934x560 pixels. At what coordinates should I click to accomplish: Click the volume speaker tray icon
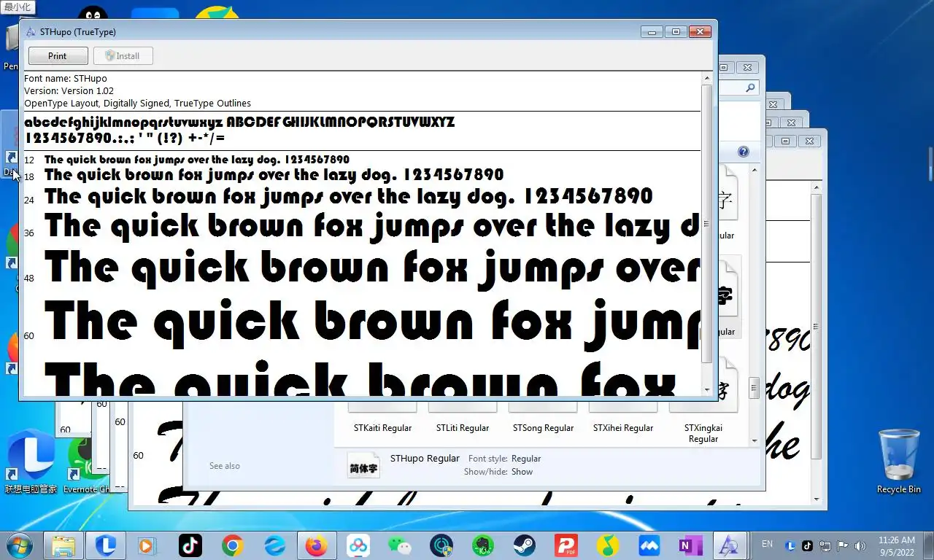[x=860, y=545]
